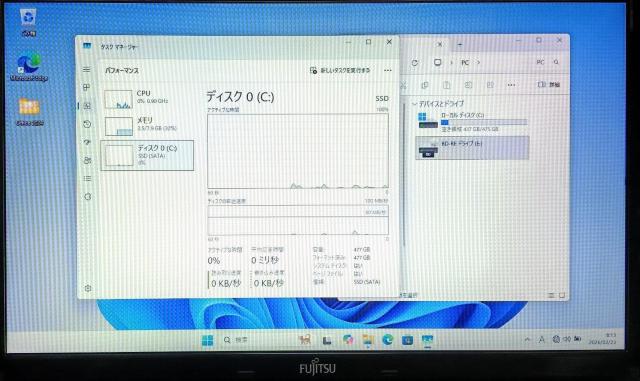Open Task Manager settings gear
The width and height of the screenshot is (640, 381).
(88, 288)
